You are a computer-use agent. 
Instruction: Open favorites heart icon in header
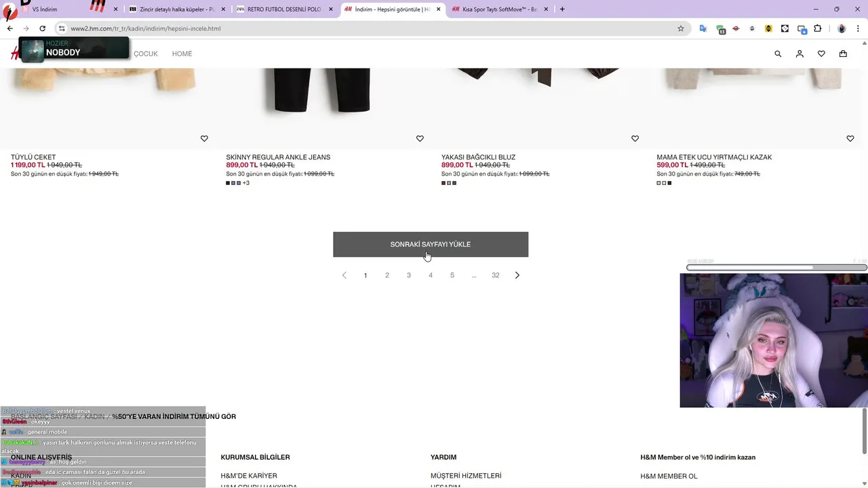(x=821, y=54)
